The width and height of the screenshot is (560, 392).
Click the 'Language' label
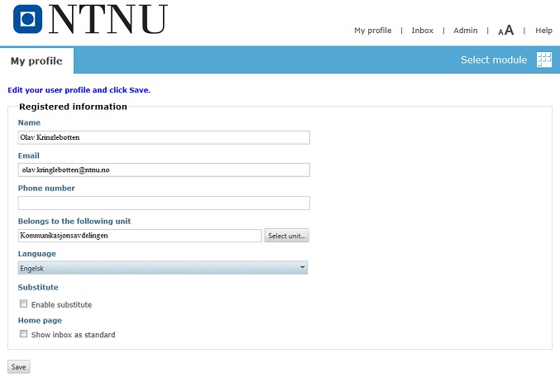pyautogui.click(x=36, y=254)
